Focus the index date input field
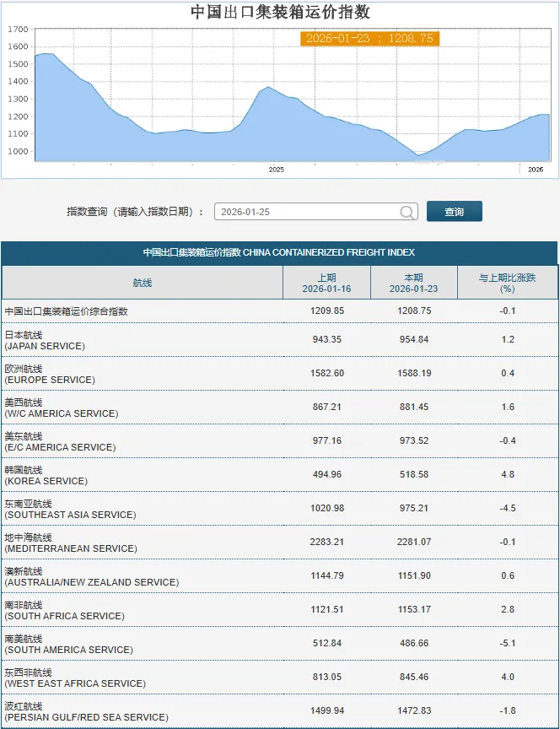 316,212
